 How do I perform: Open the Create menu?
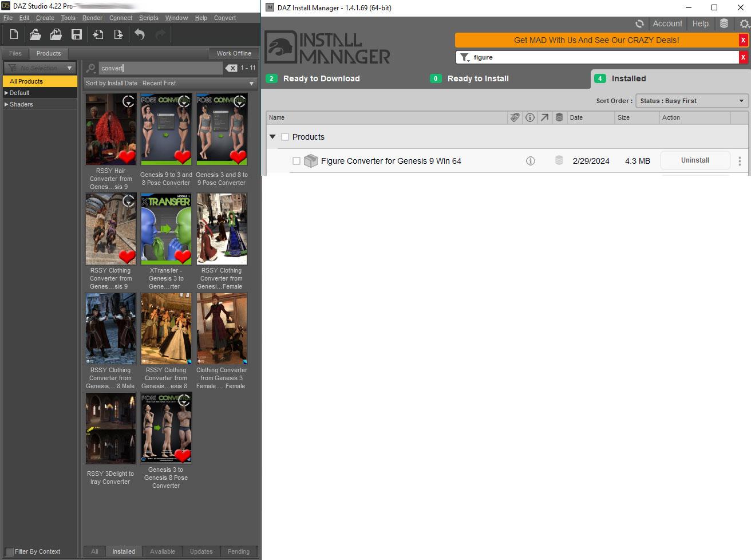(45, 18)
